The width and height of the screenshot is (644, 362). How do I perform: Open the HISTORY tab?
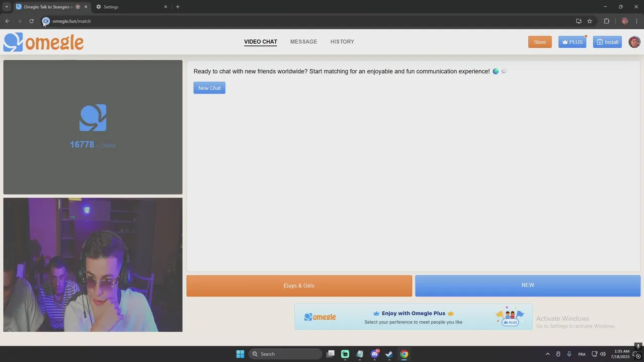click(x=342, y=42)
